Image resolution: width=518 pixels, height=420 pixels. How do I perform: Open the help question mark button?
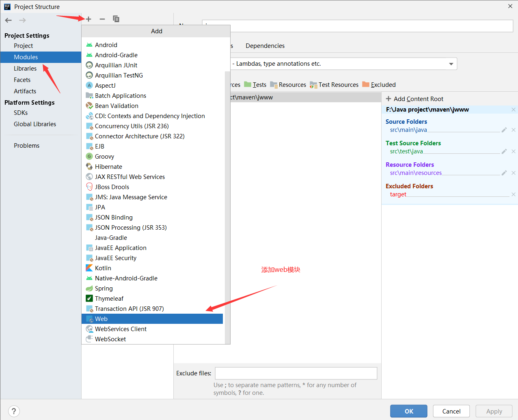[x=14, y=411]
